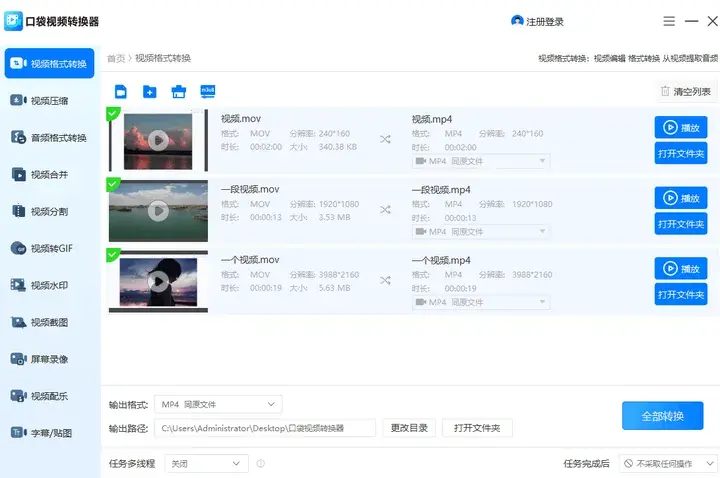
Task: Open the hamburger menu icon in title bar
Action: click(x=669, y=21)
